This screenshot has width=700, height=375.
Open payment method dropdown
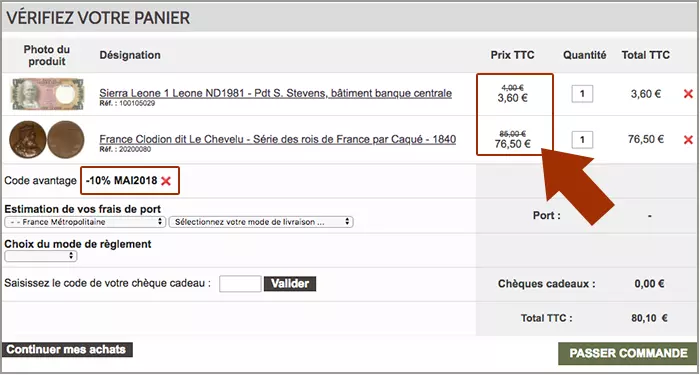point(41,256)
